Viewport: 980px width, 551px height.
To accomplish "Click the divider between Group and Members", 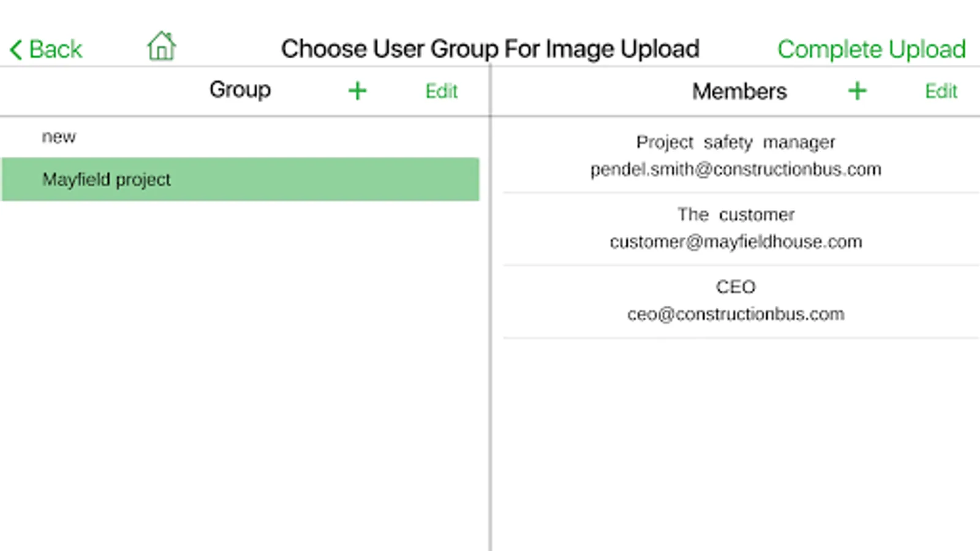I will [491, 306].
